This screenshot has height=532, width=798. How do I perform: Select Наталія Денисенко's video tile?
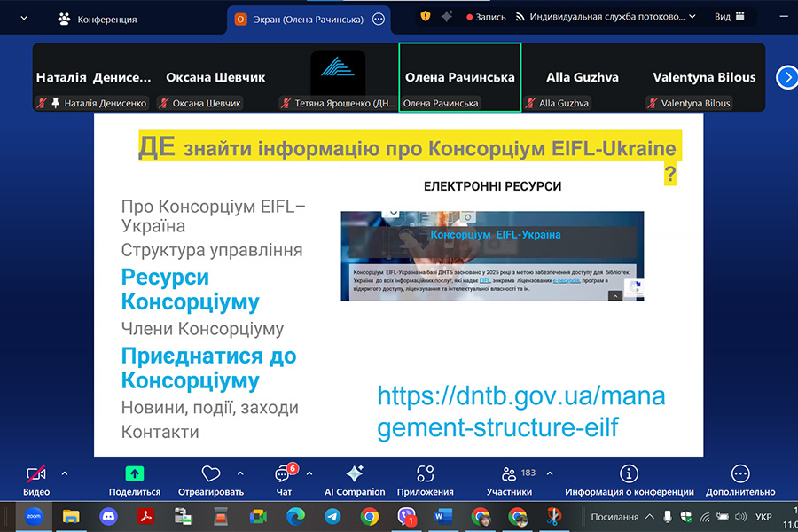pos(94,77)
